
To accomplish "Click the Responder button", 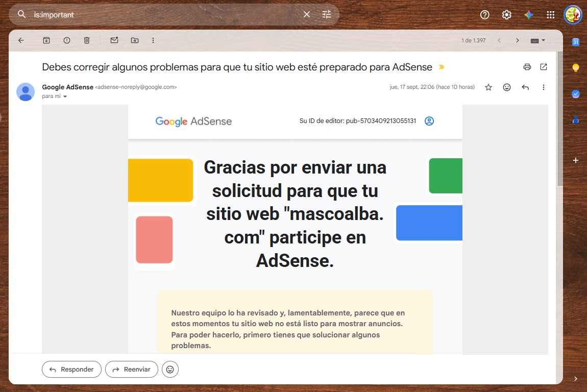I will pyautogui.click(x=71, y=369).
